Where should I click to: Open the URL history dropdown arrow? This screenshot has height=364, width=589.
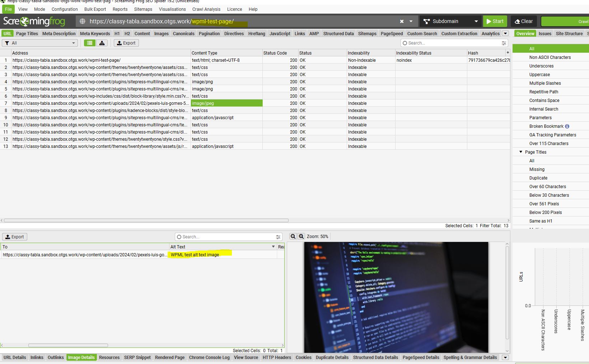pyautogui.click(x=411, y=22)
